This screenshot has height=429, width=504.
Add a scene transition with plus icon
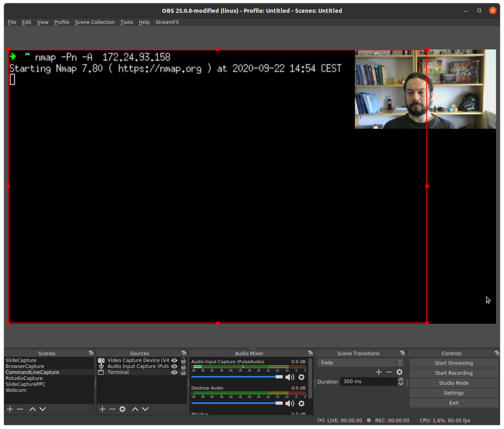(379, 372)
